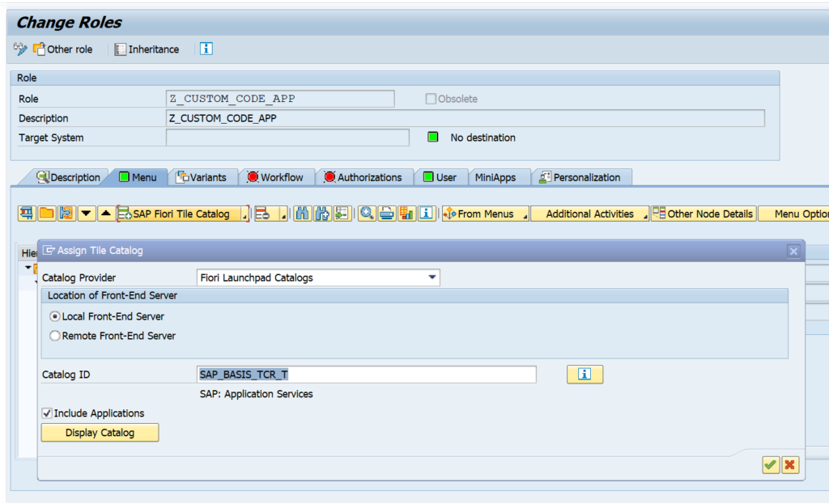This screenshot has width=829, height=504.
Task: Uncheck the Include Applications checkbox
Action: (46, 413)
